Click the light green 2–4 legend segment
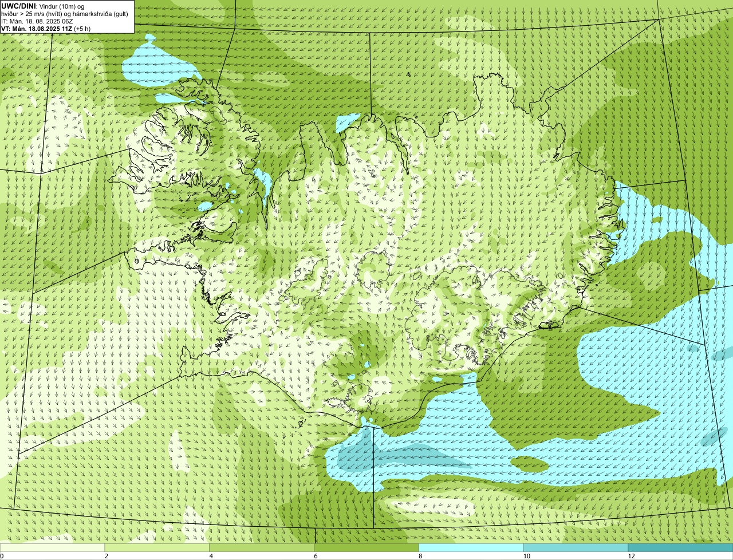The image size is (733, 560). click(x=157, y=547)
